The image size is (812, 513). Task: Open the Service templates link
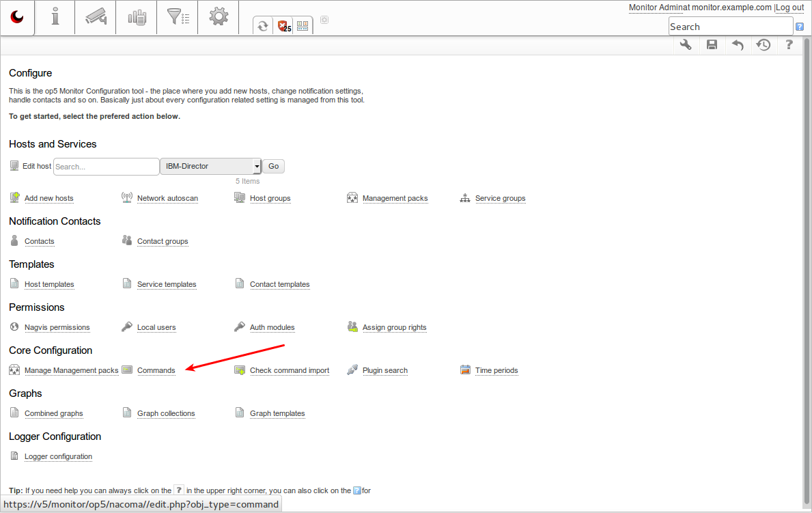pos(167,284)
